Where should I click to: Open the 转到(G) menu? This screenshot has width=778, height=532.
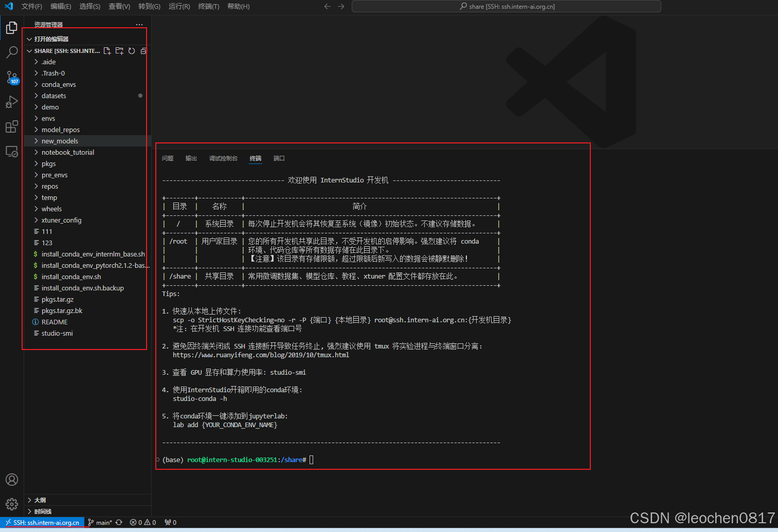149,6
